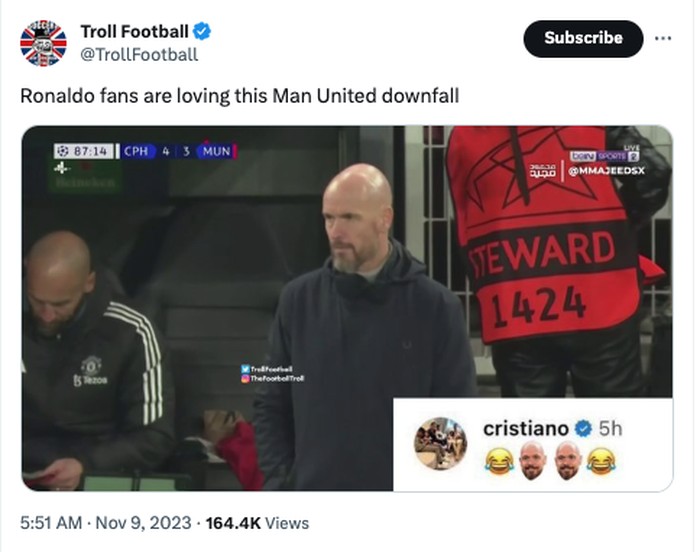Click the 5:51 AM · Nov 9, 2023 timestamp
This screenshot has width=700, height=552.
click(106, 523)
